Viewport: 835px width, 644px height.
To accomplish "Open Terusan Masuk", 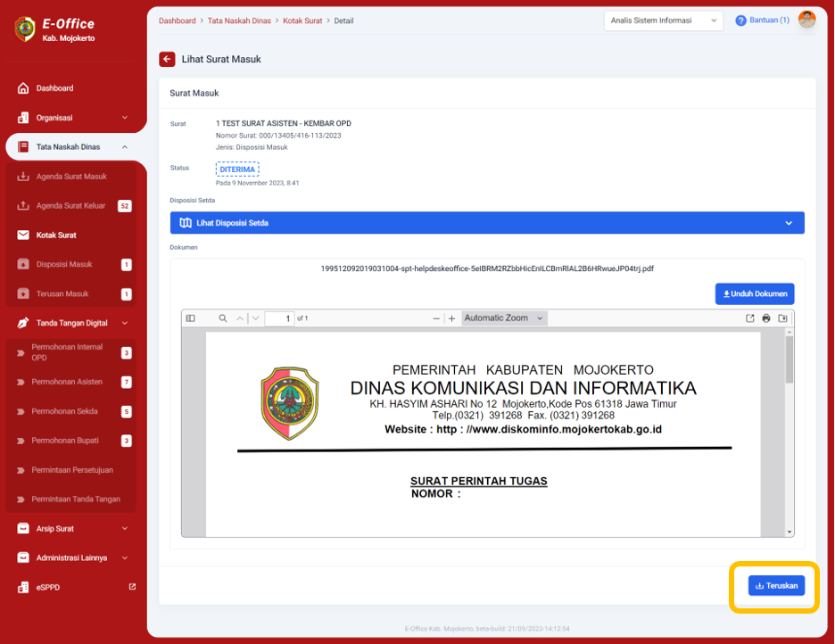I will (x=71, y=293).
